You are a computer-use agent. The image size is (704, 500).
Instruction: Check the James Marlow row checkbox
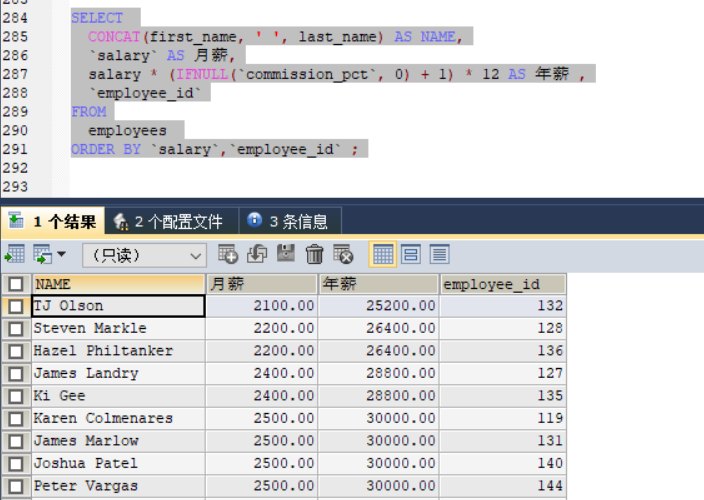click(x=16, y=441)
